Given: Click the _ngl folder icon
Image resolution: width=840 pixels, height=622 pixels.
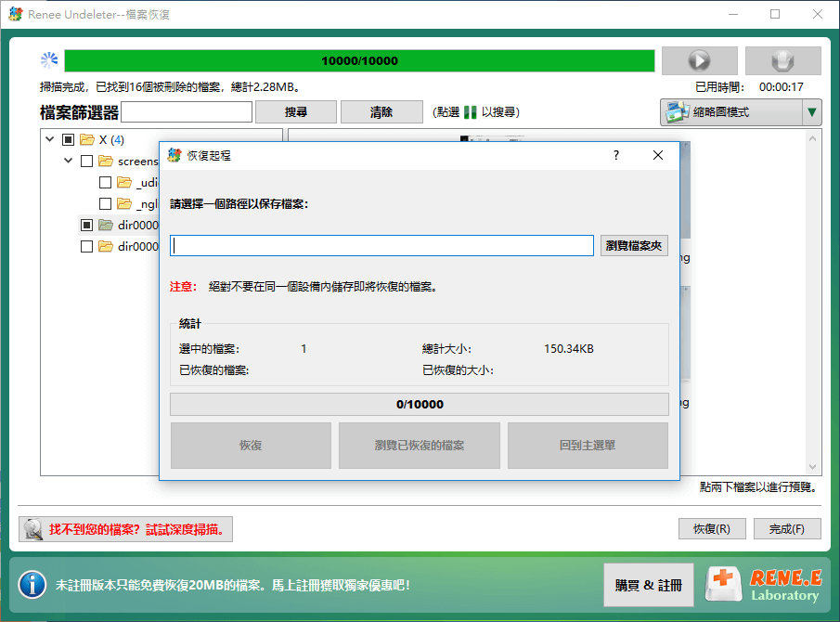Looking at the screenshot, I should tap(124, 203).
